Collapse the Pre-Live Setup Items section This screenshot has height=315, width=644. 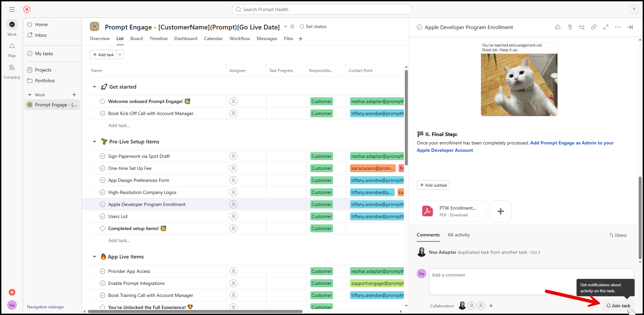95,142
